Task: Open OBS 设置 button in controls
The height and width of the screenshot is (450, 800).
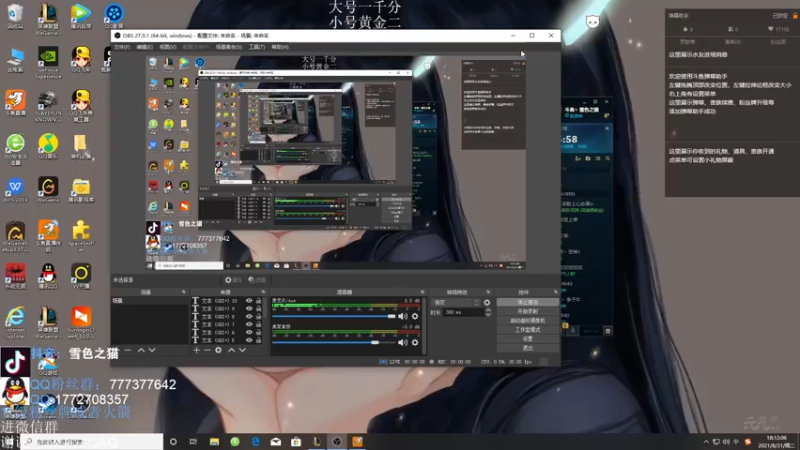Action: tap(528, 339)
